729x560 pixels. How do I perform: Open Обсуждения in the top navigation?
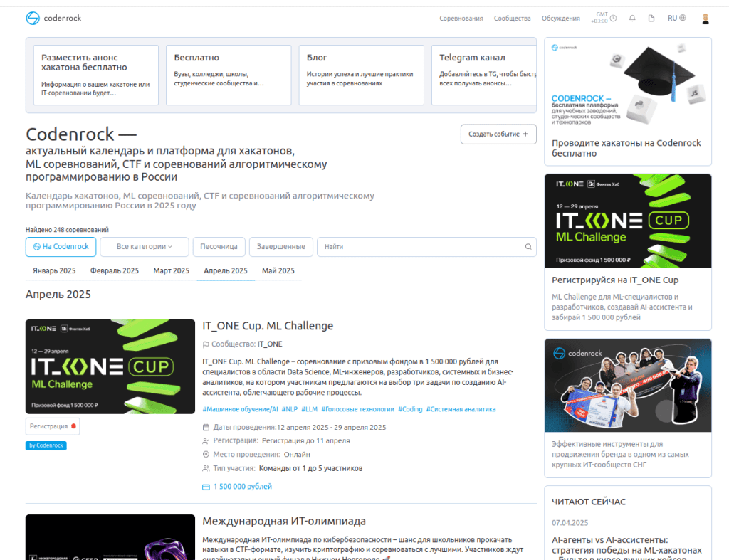coord(561,18)
